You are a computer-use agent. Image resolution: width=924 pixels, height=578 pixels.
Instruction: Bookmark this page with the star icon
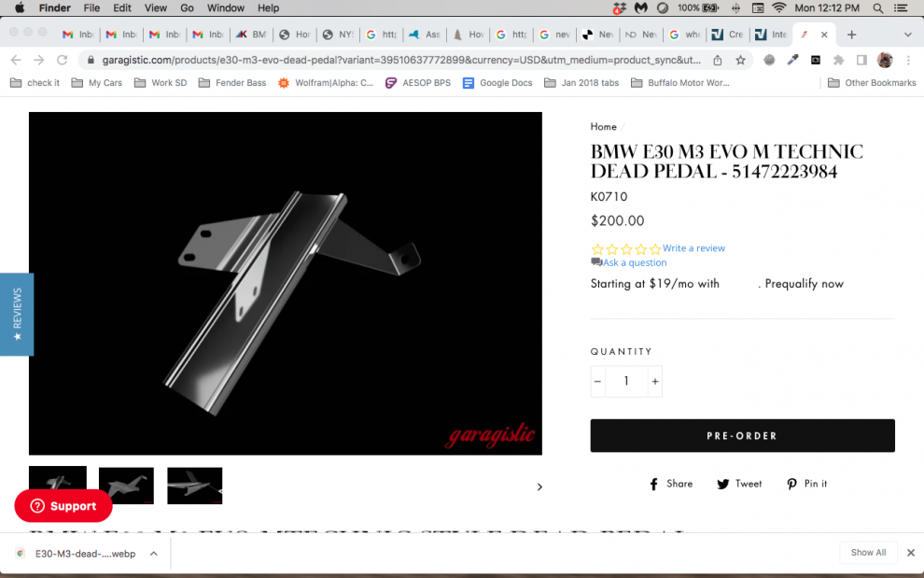pyautogui.click(x=740, y=60)
